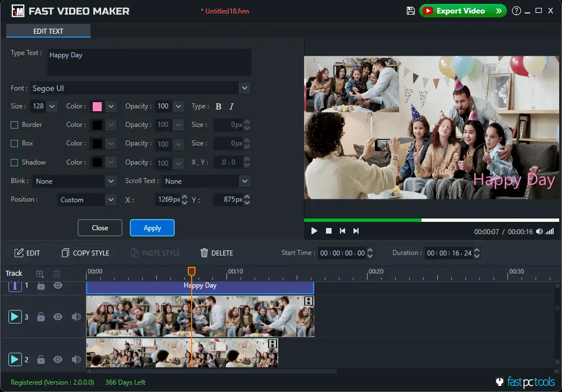Click EDIT in the timeline toolbar

27,253
